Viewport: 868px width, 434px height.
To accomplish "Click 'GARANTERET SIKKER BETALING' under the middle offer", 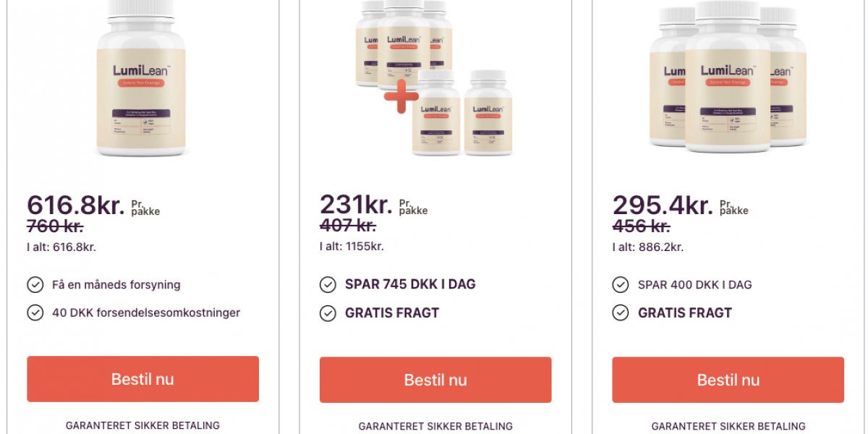I will (x=435, y=426).
